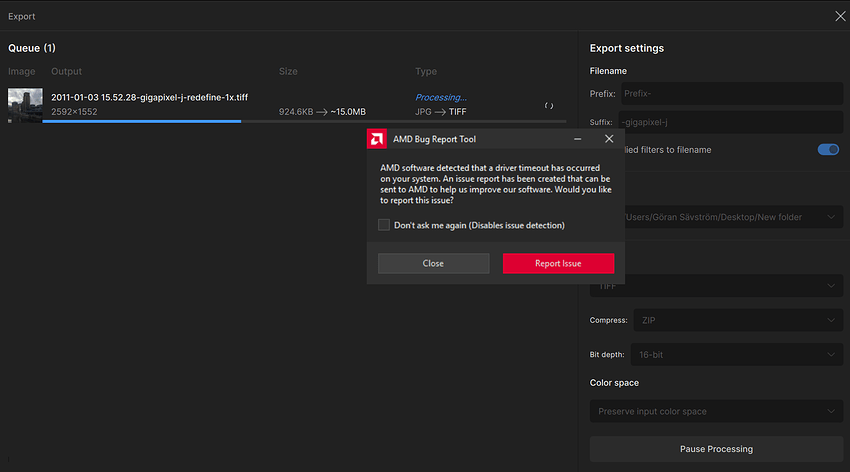This screenshot has height=472, width=850.
Task: Minimize the AMD Bug Report Tool window
Action: (578, 139)
